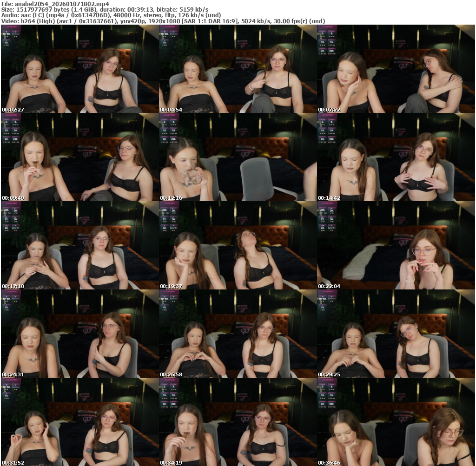The height and width of the screenshot is (466, 476).
Task: Click the 00:24:31 frame
Action: pyautogui.click(x=80, y=334)
